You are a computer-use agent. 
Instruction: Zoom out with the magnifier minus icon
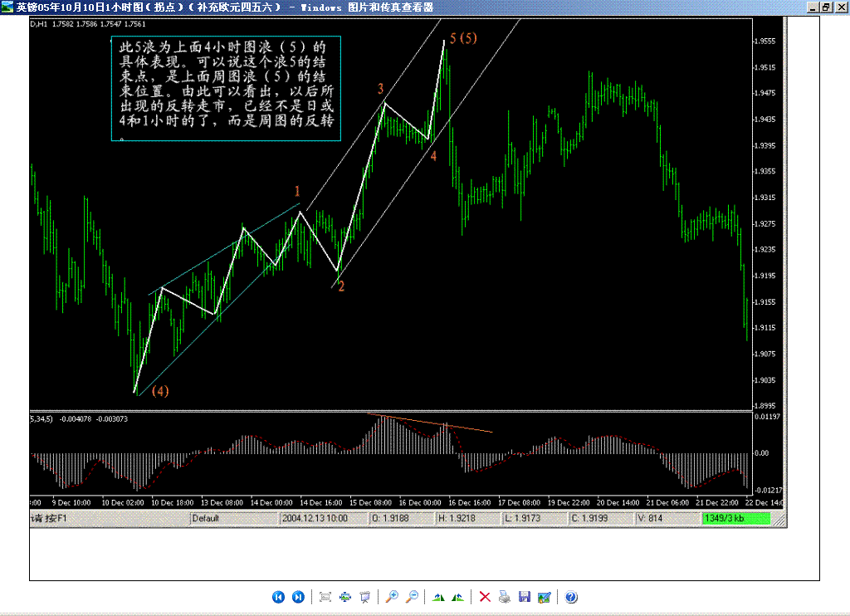pos(412,597)
